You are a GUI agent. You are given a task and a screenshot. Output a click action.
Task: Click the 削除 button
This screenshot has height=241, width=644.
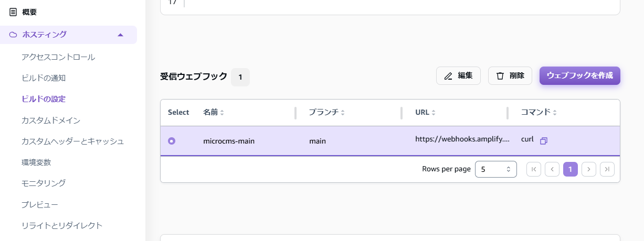[x=510, y=75]
